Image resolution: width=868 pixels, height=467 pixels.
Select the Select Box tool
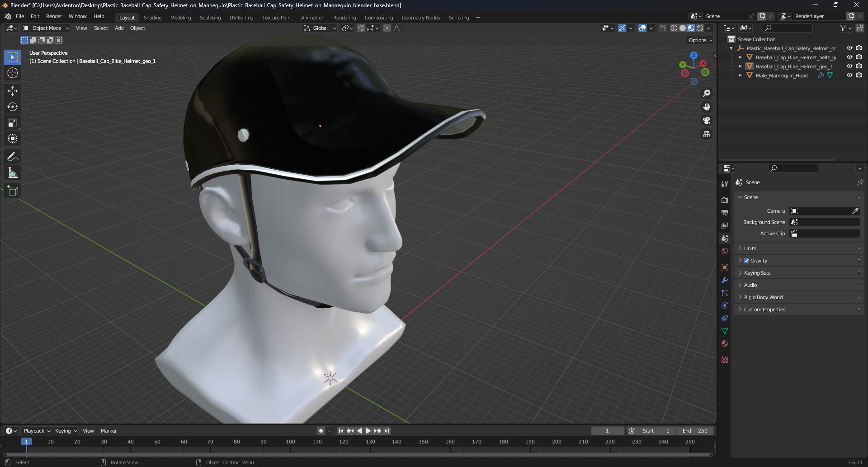click(13, 57)
